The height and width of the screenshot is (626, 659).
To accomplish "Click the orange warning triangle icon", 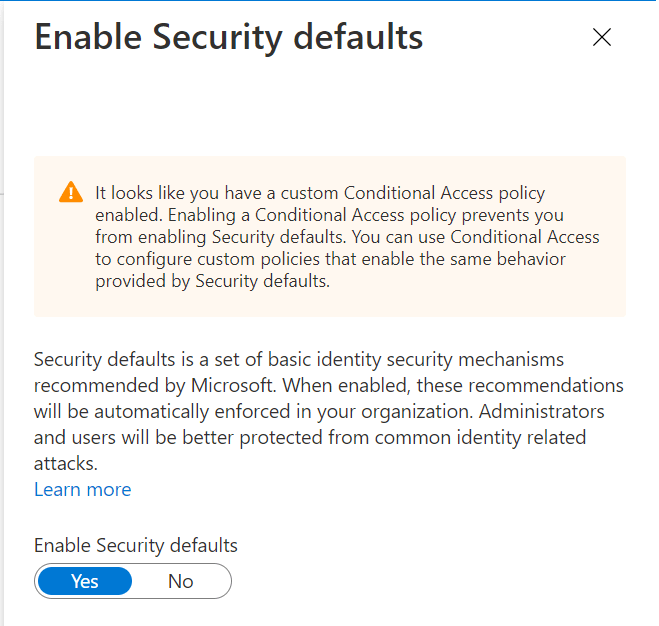I will pos(70,193).
